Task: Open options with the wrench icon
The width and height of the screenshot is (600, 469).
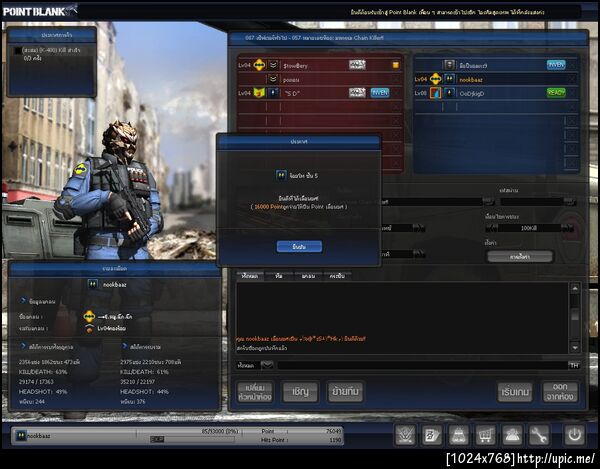Action: coord(539,435)
